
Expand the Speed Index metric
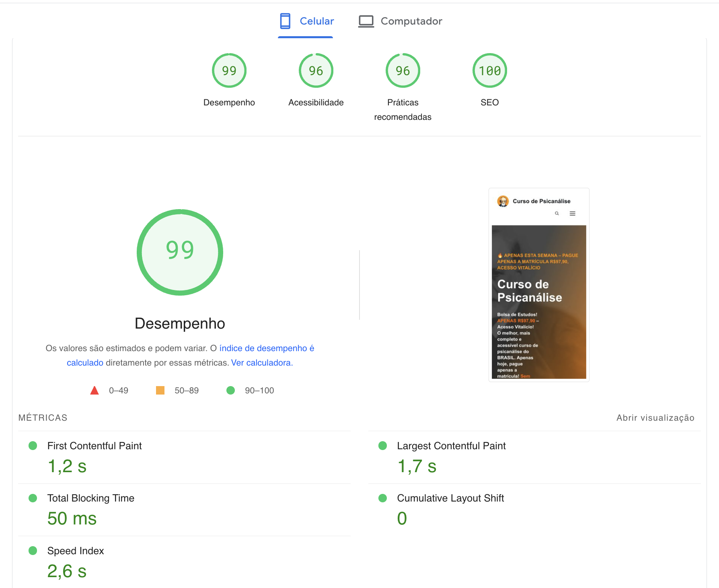tap(185, 562)
